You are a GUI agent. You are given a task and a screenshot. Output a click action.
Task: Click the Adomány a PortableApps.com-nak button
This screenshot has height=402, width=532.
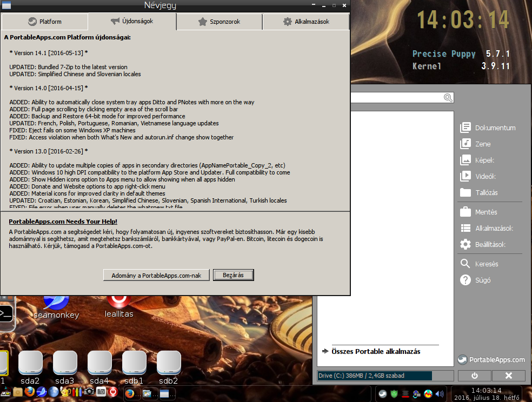[x=156, y=275]
